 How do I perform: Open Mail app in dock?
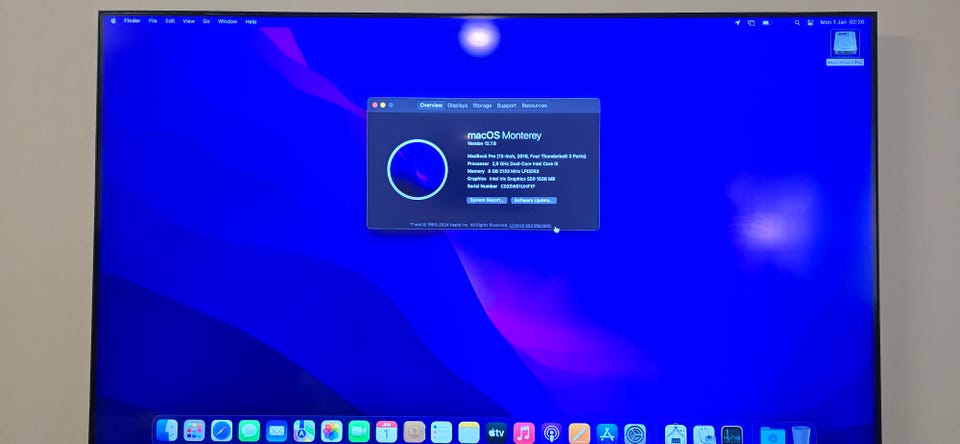[x=277, y=431]
